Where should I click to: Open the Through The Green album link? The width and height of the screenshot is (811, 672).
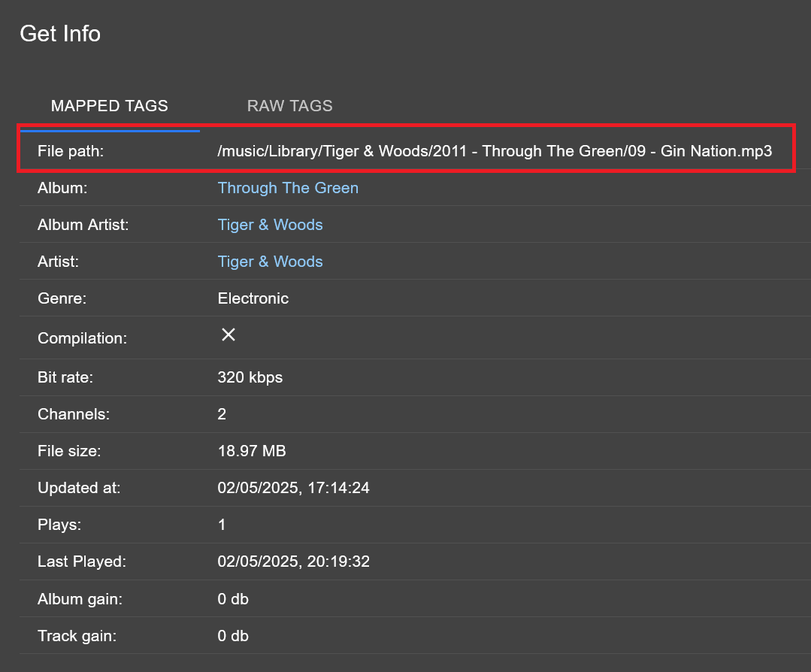288,188
